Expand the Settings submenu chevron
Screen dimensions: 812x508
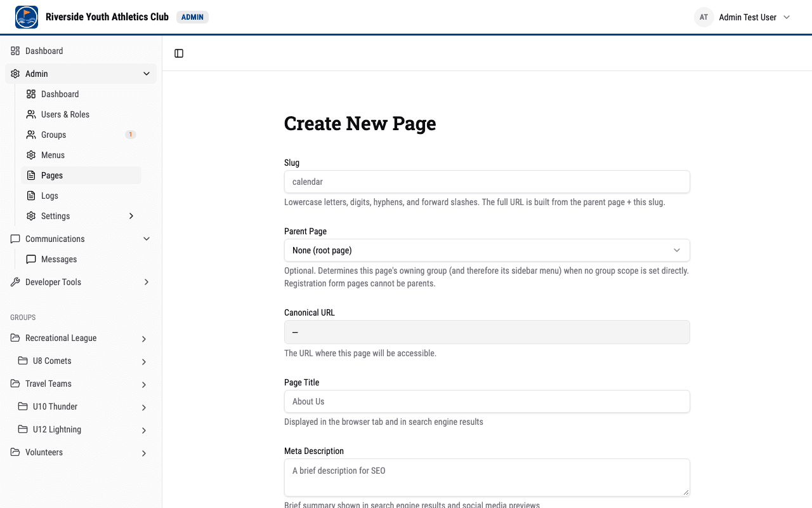click(131, 216)
